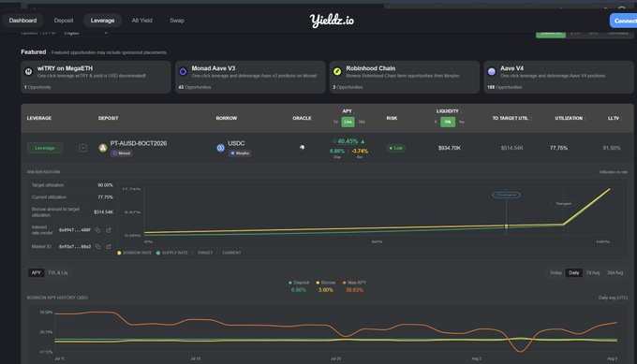Toggle BORROW RATE legend in utilization chart
Image resolution: width=637 pixels, height=364 pixels.
click(x=135, y=253)
